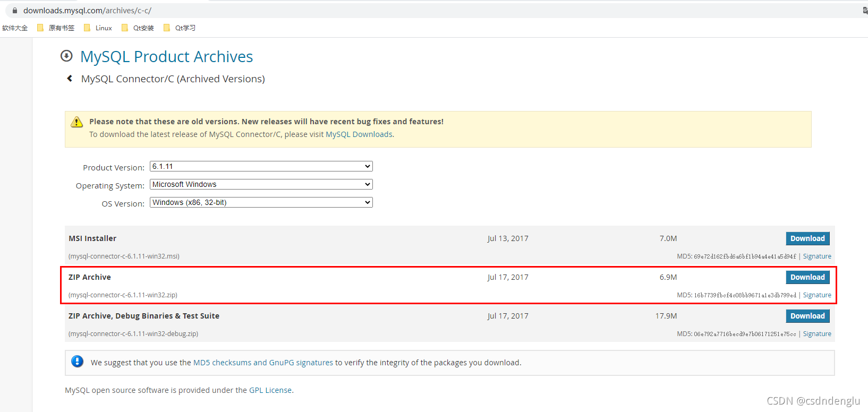The image size is (868, 412).
Task: Open Signature link for MSI Installer
Action: coord(817,256)
